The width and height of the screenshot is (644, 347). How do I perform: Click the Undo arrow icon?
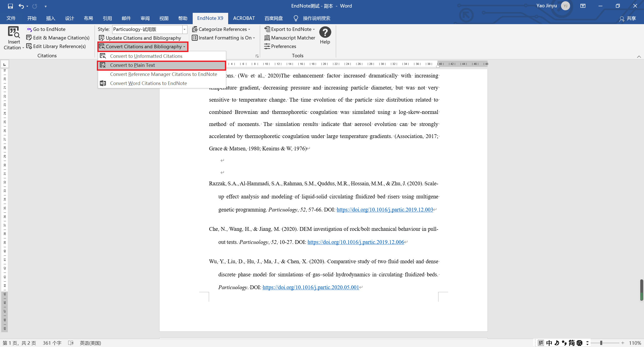[x=21, y=6]
